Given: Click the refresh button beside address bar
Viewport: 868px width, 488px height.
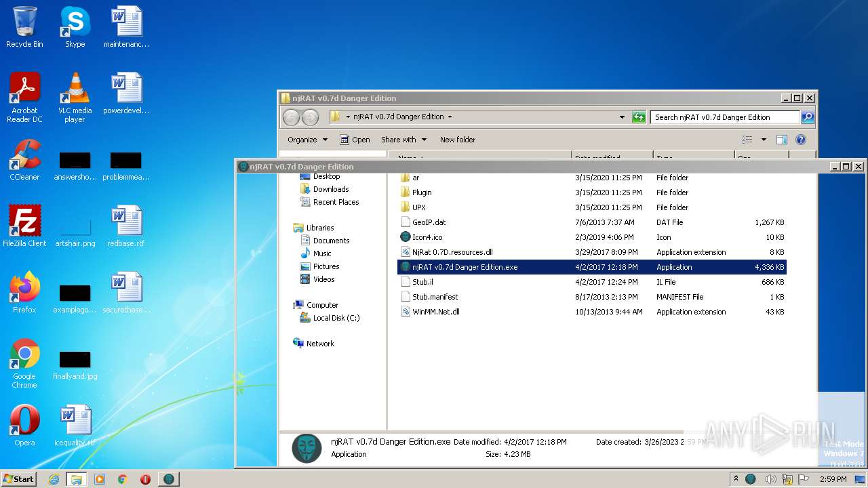Looking at the screenshot, I should tap(639, 117).
